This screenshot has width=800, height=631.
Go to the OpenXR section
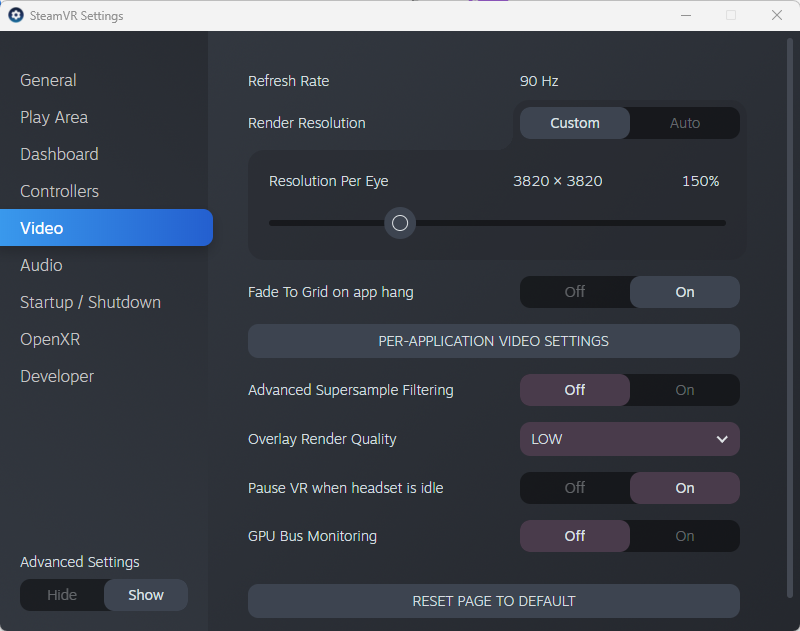point(50,339)
